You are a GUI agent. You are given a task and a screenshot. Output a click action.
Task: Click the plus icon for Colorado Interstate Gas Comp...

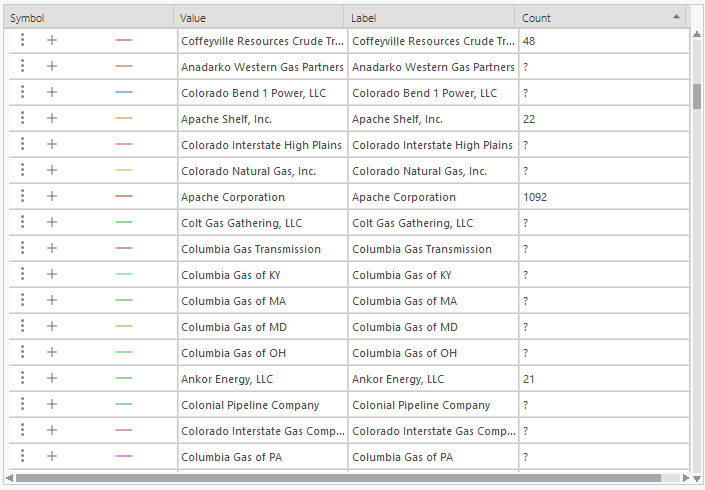tap(52, 430)
